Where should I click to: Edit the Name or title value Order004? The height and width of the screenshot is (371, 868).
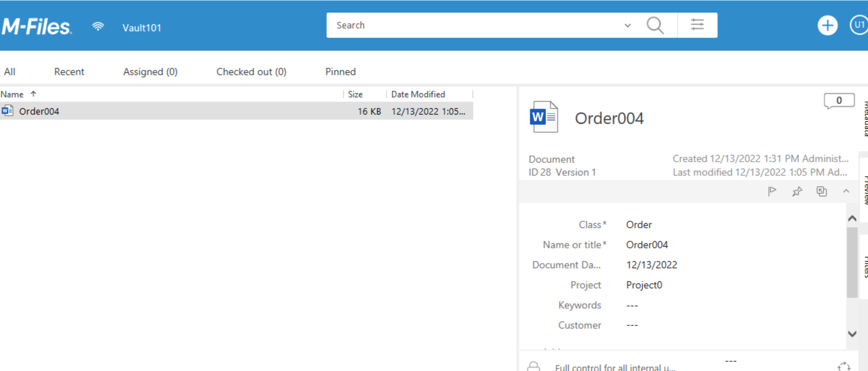point(647,245)
